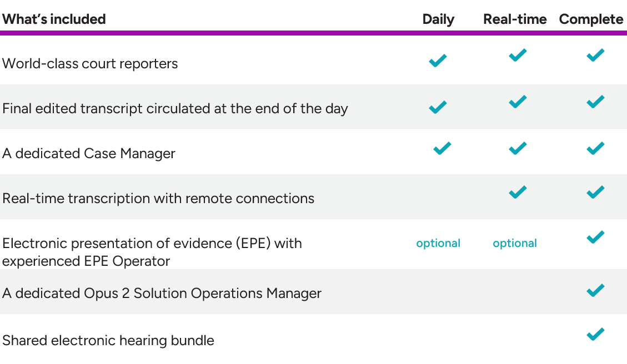Click Daily checkmark for Final edited transcript
Image resolution: width=627 pixels, height=364 pixels.
(x=438, y=107)
